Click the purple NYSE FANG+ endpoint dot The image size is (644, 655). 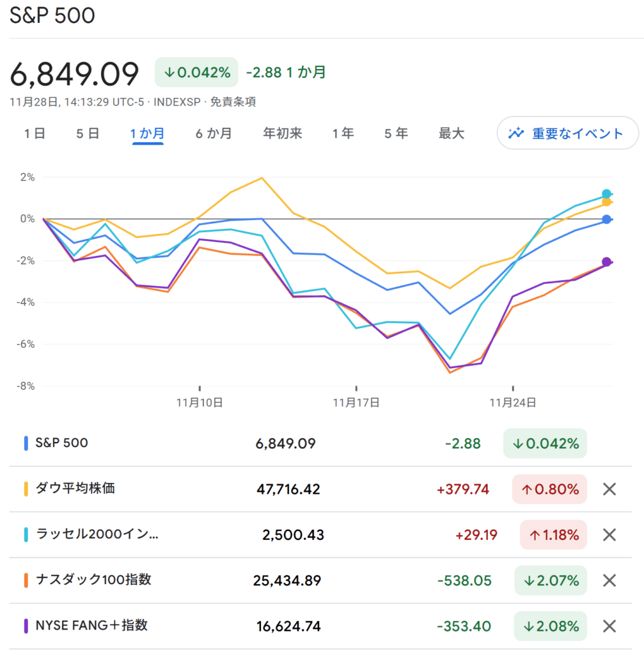[x=606, y=262]
